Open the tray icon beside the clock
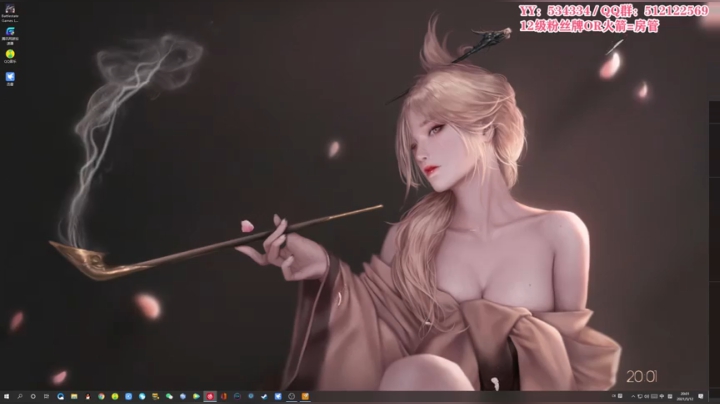 point(670,396)
